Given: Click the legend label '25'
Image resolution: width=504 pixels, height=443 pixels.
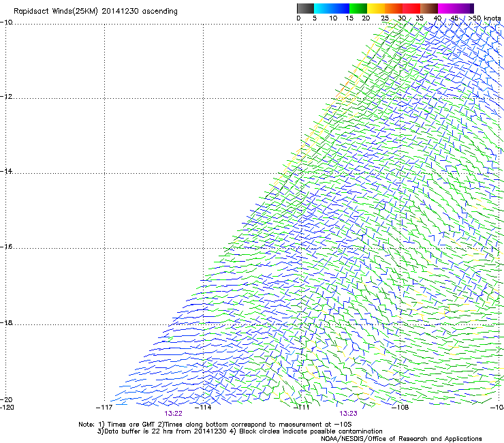Looking at the screenshot, I should (x=385, y=18).
